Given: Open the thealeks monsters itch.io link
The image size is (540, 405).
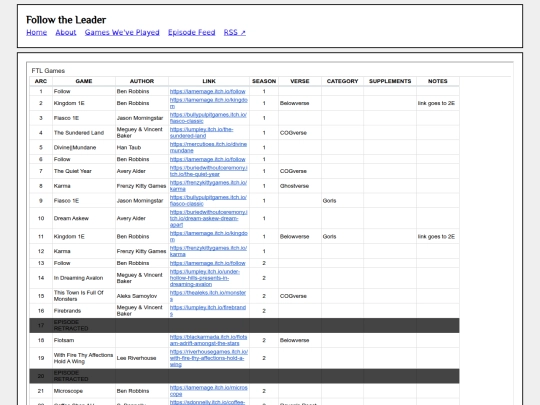Looking at the screenshot, I should pos(208,296).
